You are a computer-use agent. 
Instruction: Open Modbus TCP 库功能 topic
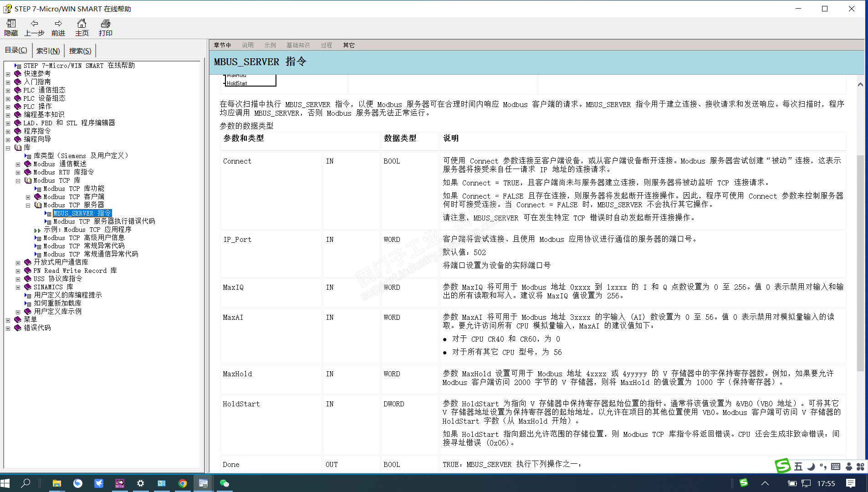(x=74, y=189)
